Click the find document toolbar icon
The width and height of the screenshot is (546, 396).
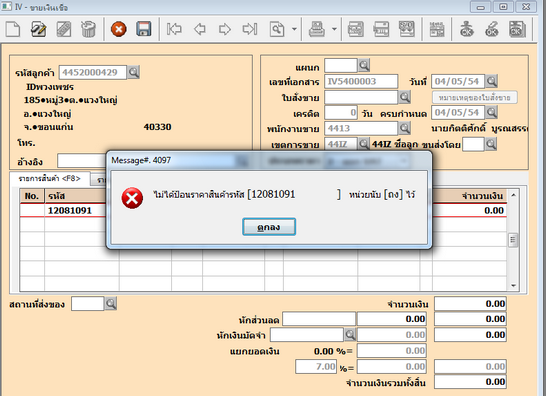click(277, 29)
